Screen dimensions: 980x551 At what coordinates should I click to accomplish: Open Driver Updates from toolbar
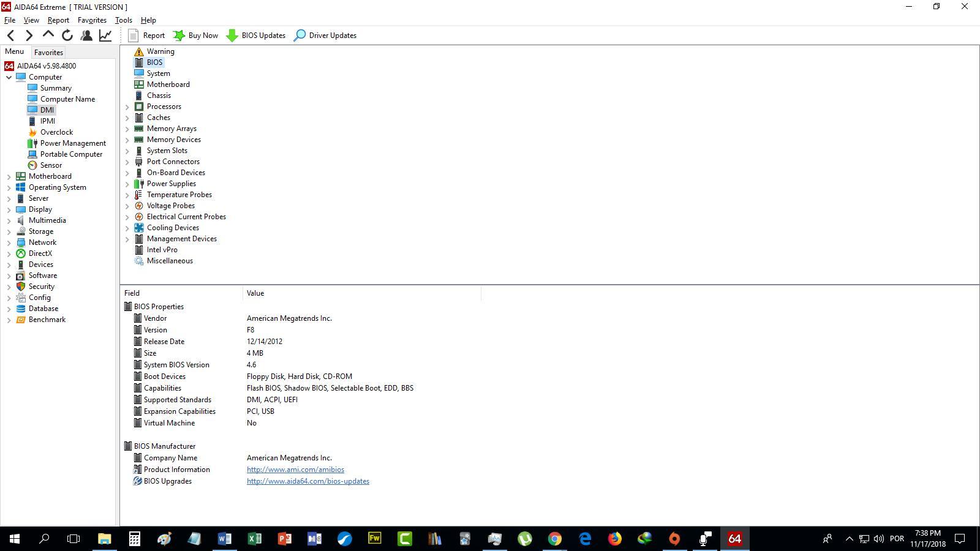click(325, 36)
